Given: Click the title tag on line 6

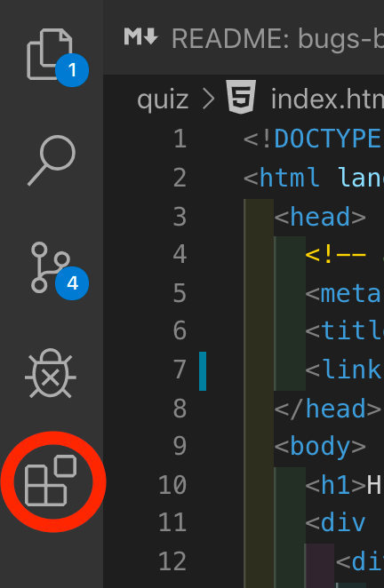Looking at the screenshot, I should pyautogui.click(x=344, y=331).
